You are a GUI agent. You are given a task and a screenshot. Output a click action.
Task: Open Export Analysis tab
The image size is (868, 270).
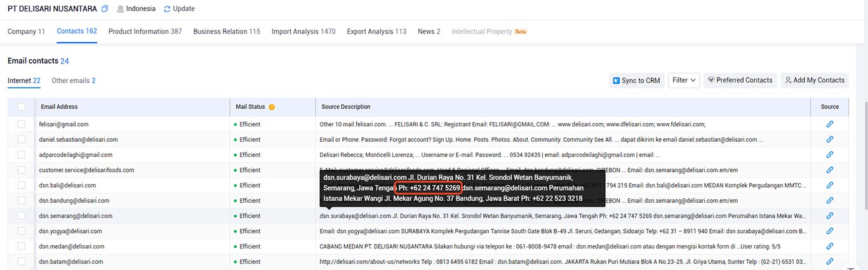[x=377, y=31]
